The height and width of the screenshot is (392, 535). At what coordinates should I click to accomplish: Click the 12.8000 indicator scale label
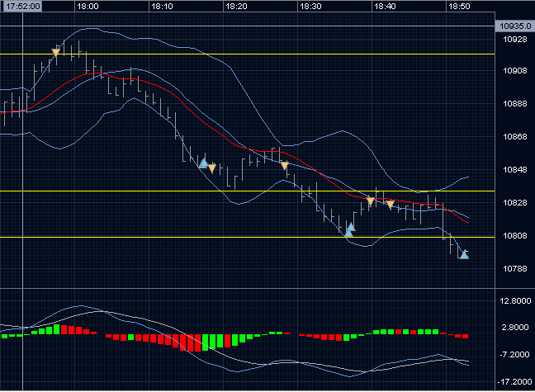(x=517, y=302)
